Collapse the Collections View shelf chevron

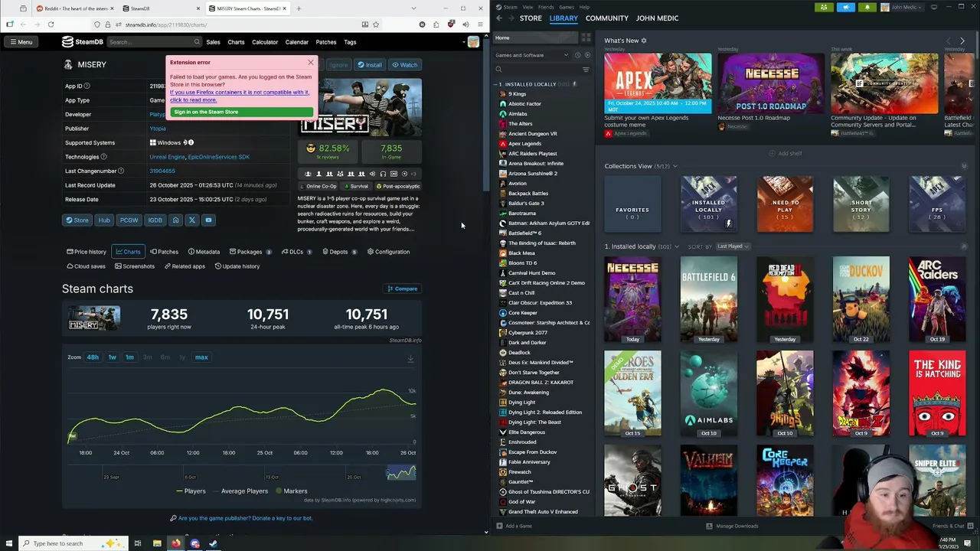[964, 166]
